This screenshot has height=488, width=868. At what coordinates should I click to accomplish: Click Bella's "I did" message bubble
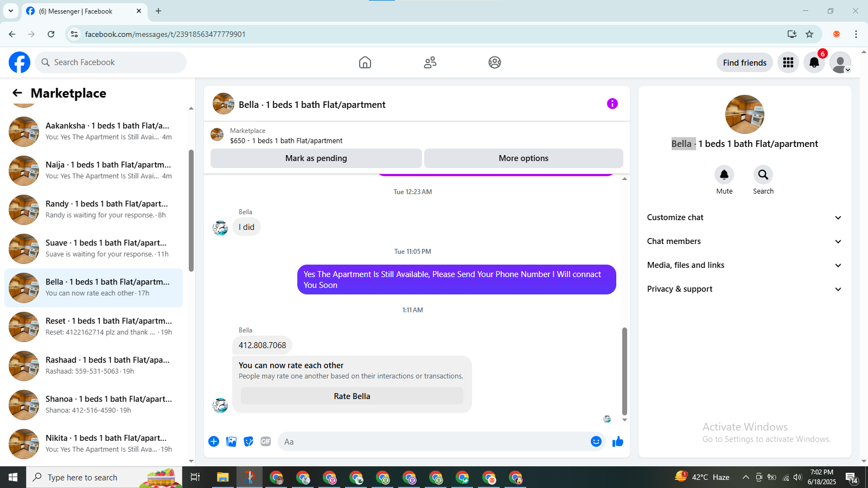(246, 227)
